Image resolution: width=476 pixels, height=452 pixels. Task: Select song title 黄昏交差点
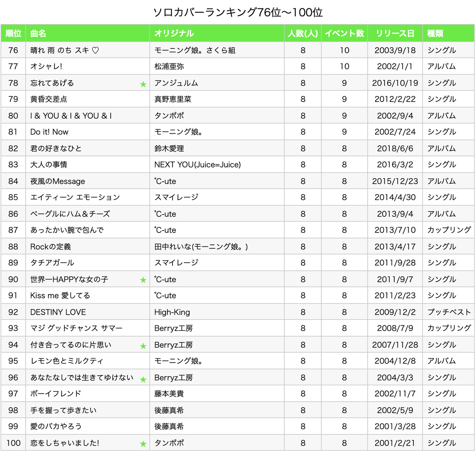[48, 99]
